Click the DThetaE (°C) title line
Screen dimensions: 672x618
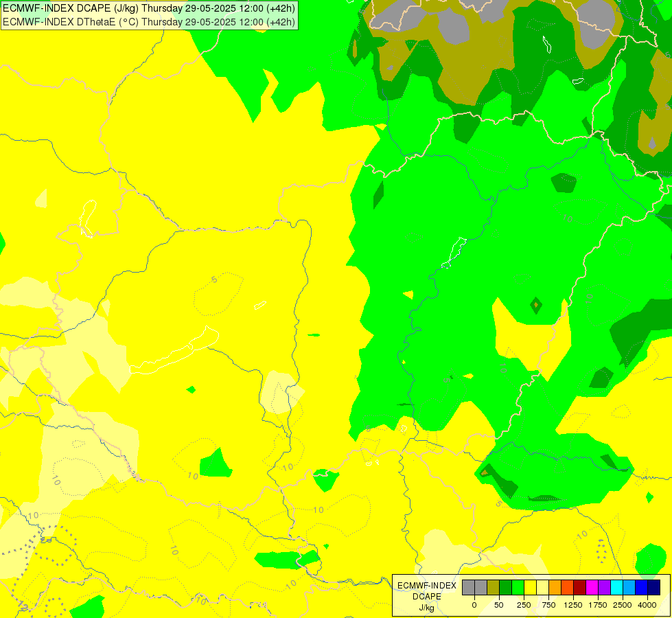pyautogui.click(x=149, y=22)
